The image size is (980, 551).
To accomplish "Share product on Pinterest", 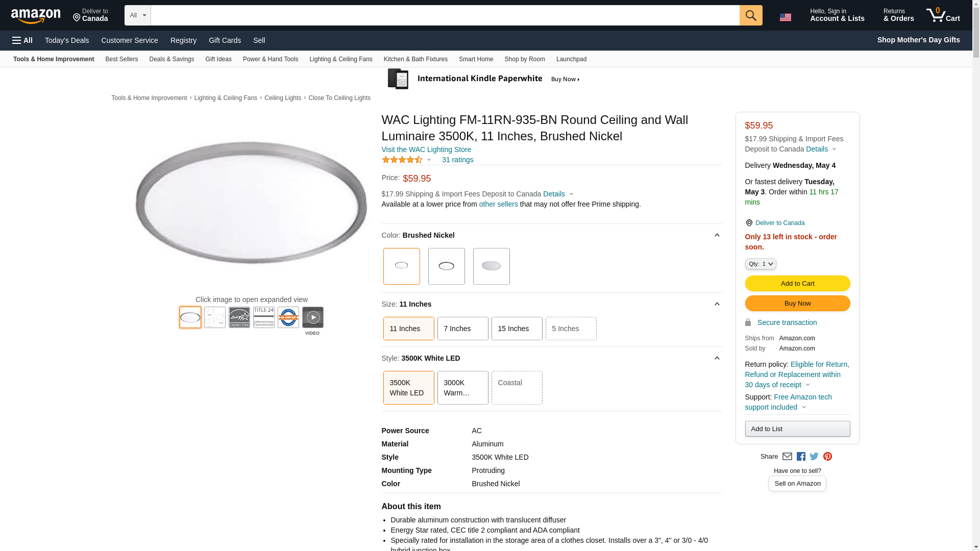I will coord(827,457).
